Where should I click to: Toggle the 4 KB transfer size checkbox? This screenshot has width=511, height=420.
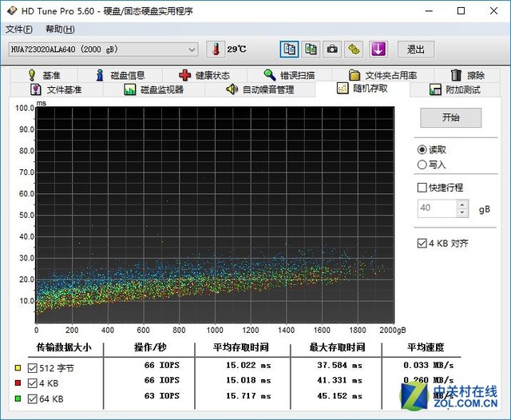point(33,383)
